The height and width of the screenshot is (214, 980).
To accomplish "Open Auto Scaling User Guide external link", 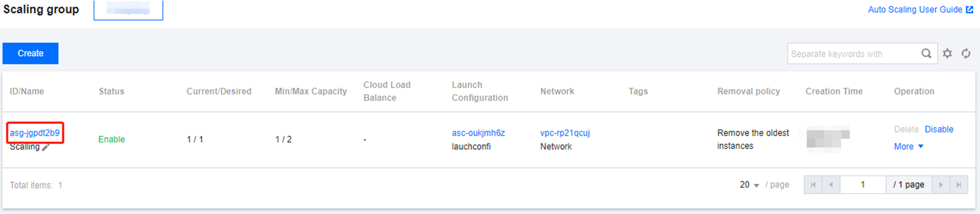I will pos(920,10).
